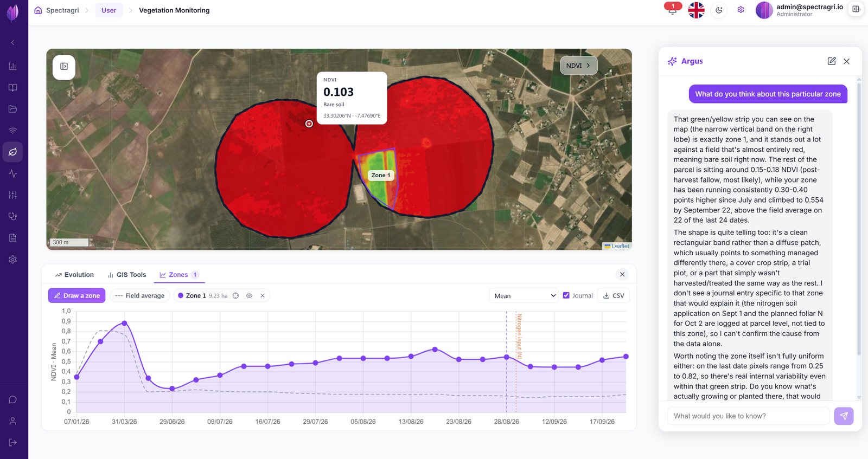The width and height of the screenshot is (868, 459).
Task: Open the document report sidebar icon
Action: pos(13,238)
